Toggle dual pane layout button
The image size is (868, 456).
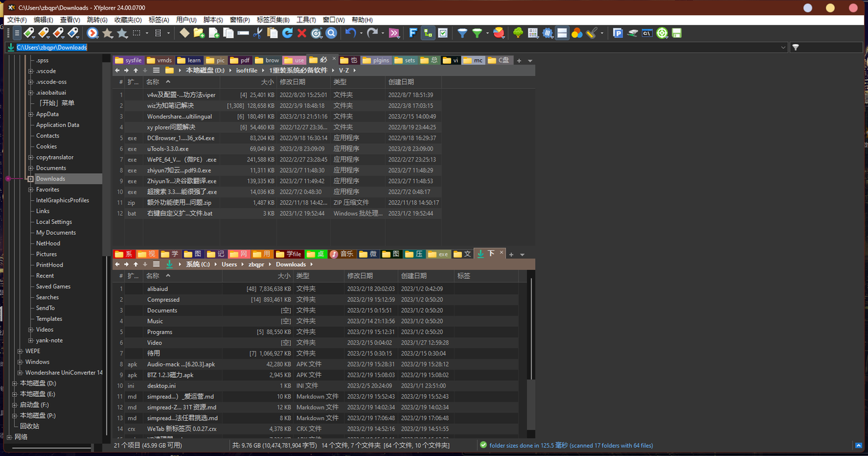(562, 33)
